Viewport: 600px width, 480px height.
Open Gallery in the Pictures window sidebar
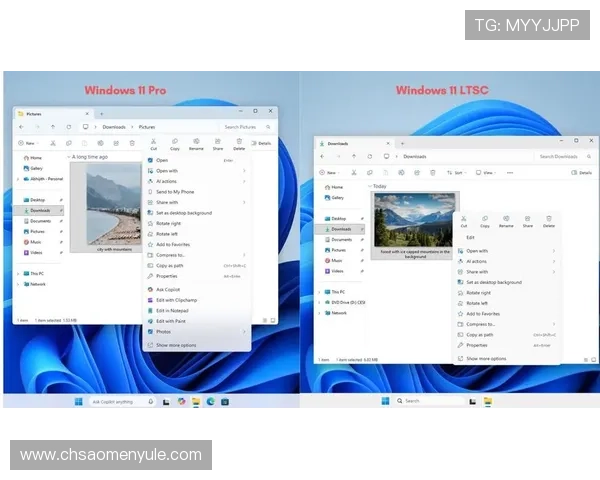[x=36, y=169]
